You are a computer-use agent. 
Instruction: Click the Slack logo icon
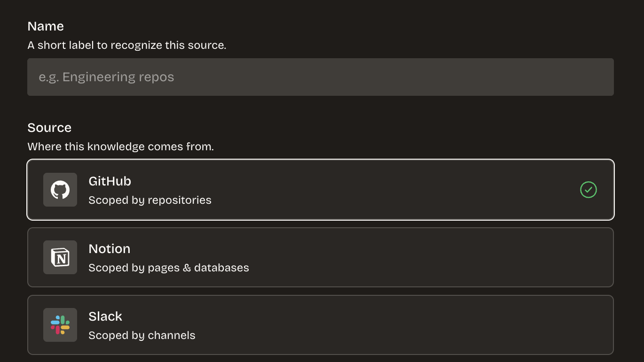click(60, 325)
